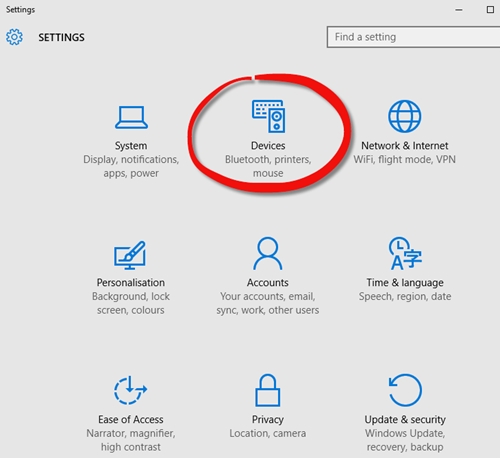Viewport: 500px width, 458px height.
Task: Click the Accounts text label
Action: [x=268, y=283]
